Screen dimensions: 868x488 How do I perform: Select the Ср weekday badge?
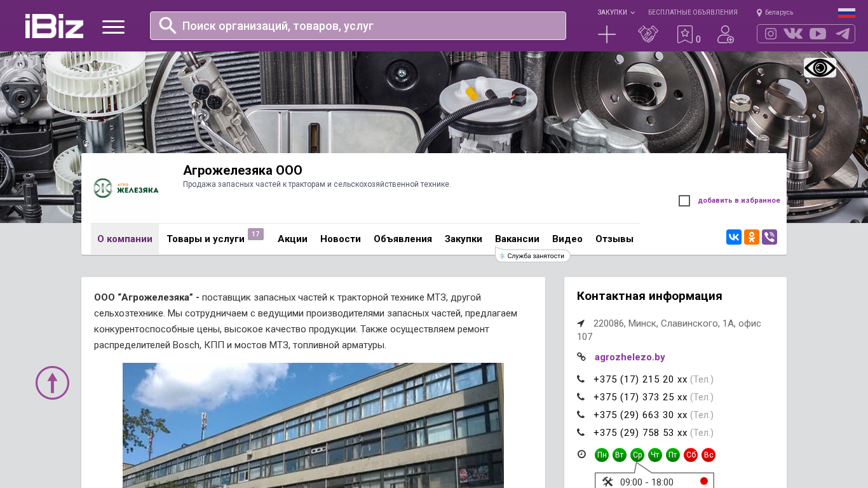(x=637, y=455)
